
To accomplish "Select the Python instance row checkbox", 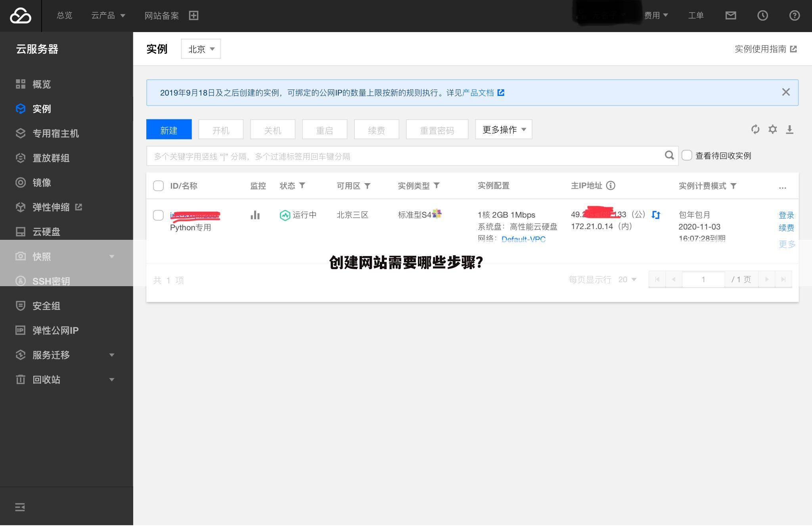I will (x=158, y=215).
